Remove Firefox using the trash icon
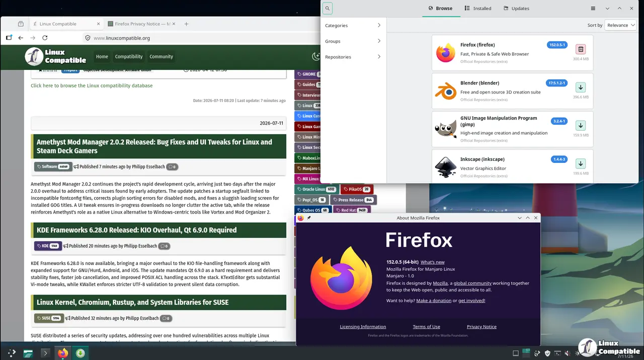Screen dimensions: 644x360 (x=581, y=49)
